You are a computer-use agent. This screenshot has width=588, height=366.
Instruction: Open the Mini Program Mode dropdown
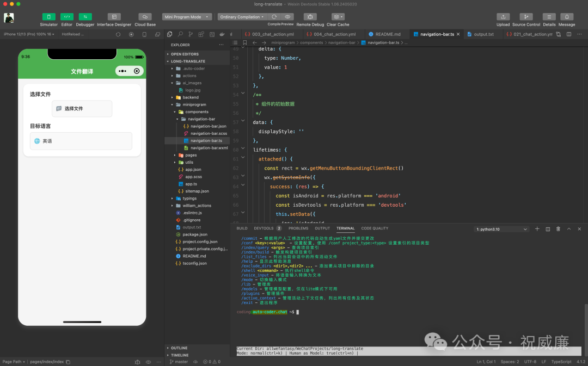tap(187, 17)
